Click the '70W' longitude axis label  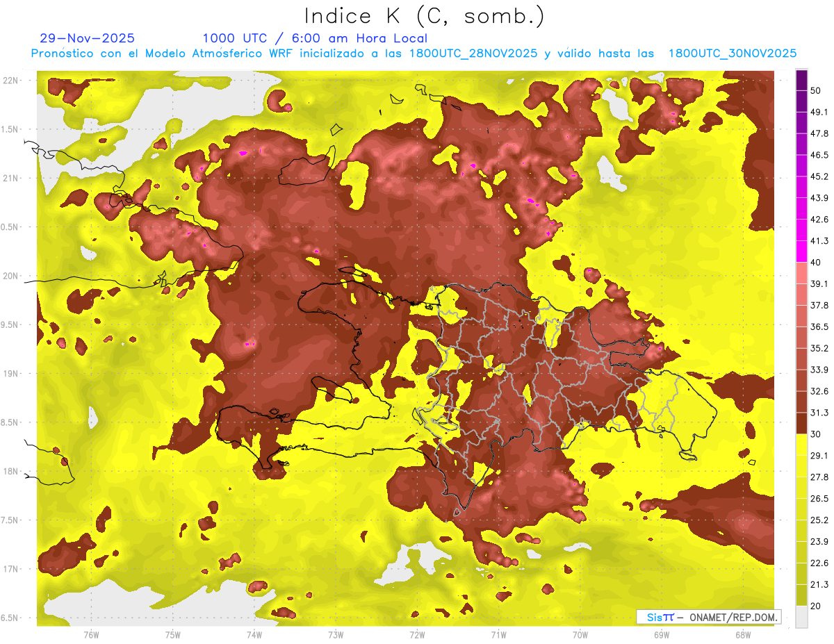tap(580, 635)
